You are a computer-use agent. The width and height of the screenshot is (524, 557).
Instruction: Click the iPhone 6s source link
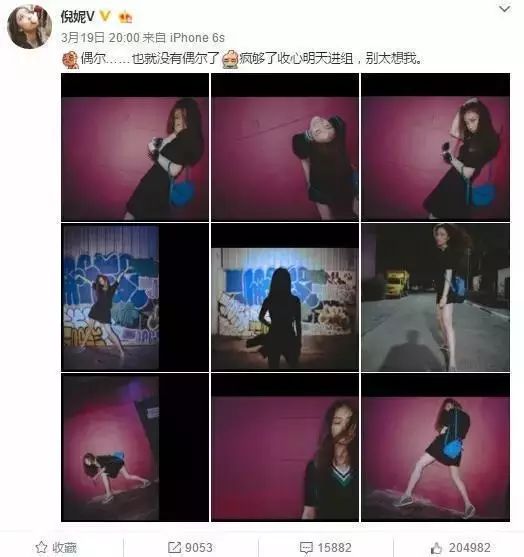(197, 37)
